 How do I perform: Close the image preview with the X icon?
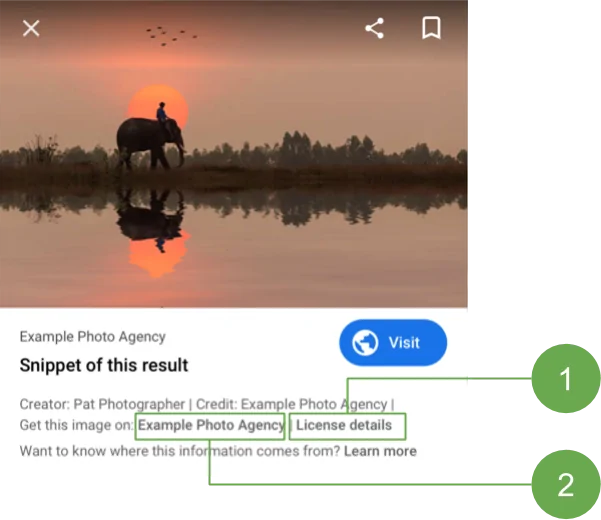31,28
